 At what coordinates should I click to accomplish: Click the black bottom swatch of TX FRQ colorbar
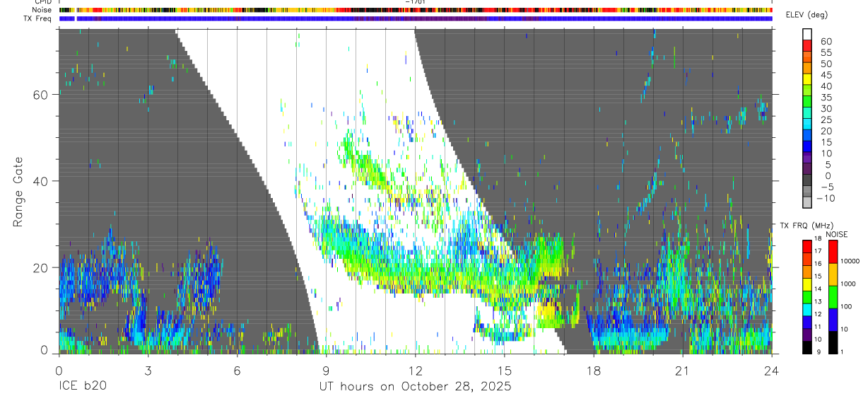pyautogui.click(x=807, y=347)
